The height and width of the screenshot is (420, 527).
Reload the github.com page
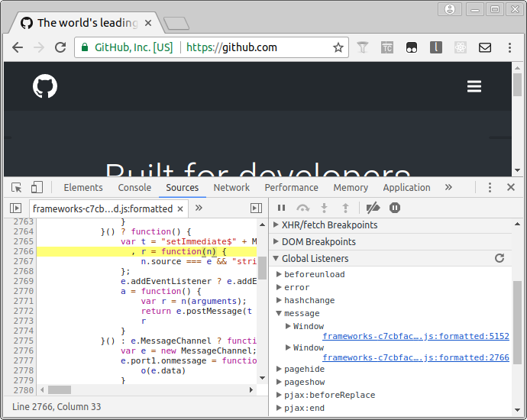(60, 47)
